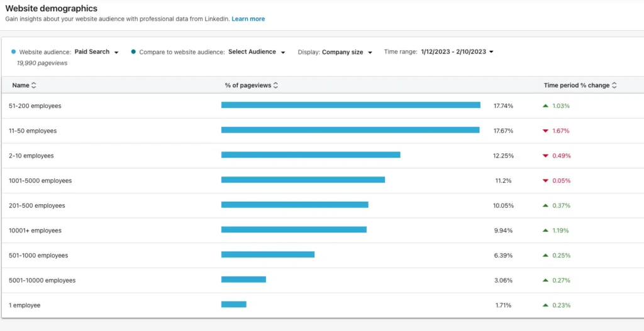Click green up arrow beside 1.19%
Screen dimensions: 644x331
click(545, 231)
